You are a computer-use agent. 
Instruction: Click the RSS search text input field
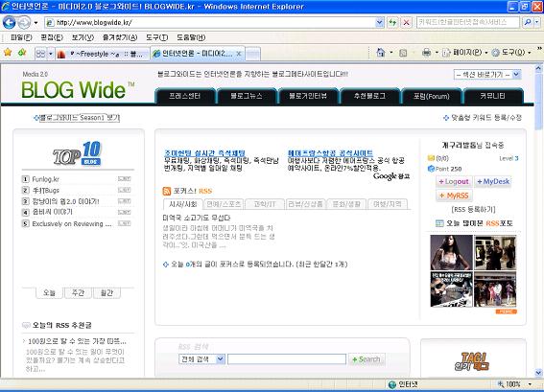click(287, 359)
